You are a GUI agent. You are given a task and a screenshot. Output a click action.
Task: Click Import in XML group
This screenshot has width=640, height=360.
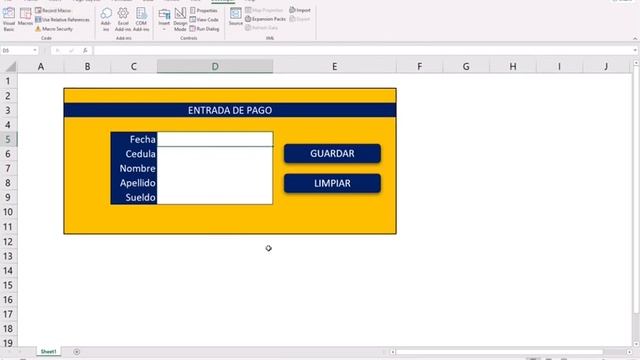pos(300,10)
